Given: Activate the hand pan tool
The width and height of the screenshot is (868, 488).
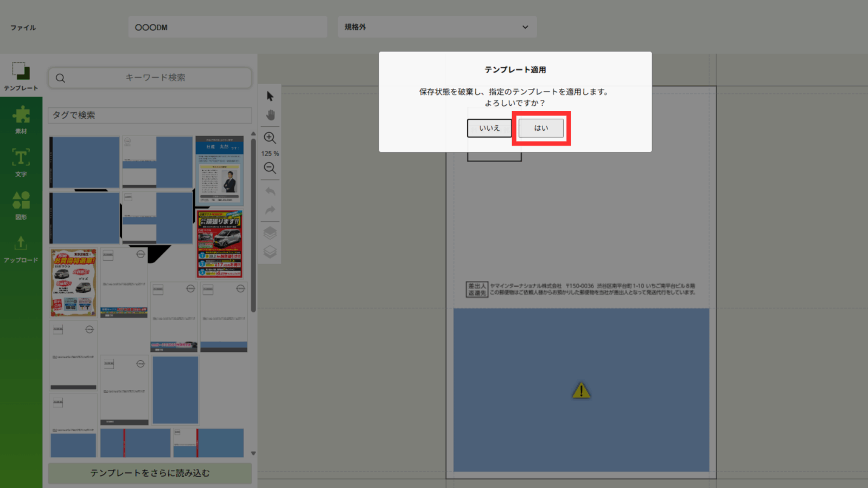Looking at the screenshot, I should click(270, 115).
